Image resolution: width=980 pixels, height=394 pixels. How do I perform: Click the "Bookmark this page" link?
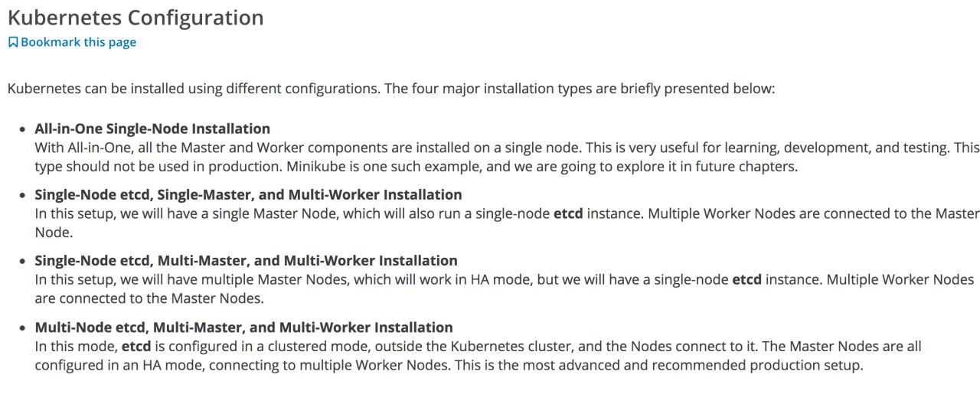[78, 42]
